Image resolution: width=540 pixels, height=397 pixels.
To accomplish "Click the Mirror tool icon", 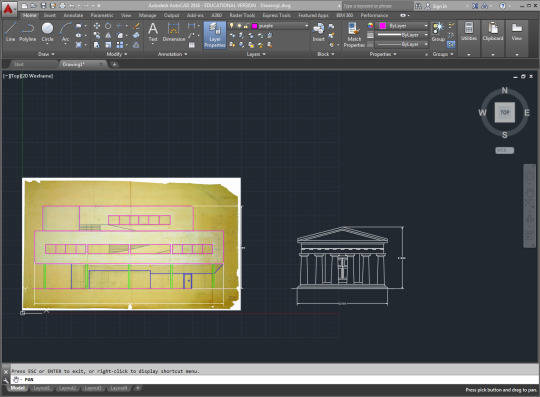I will 108,35.
